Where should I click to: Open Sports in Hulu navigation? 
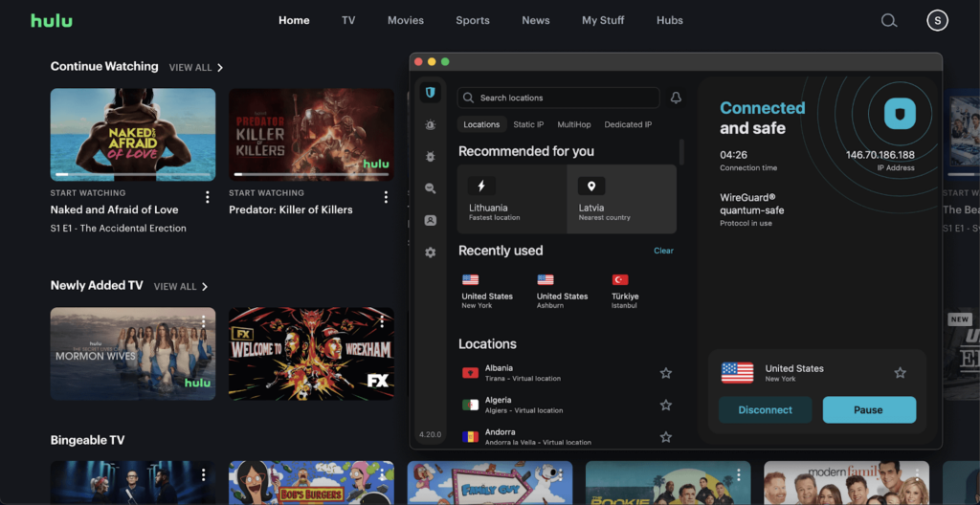tap(473, 21)
